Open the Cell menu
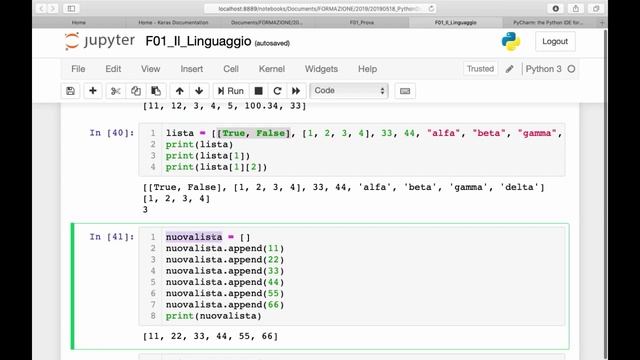Viewport: 640px width, 360px height. pos(231,69)
